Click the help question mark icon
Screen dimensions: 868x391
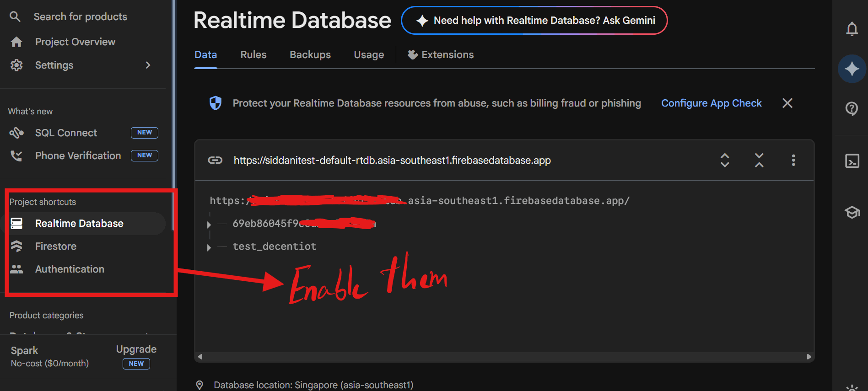point(852,109)
